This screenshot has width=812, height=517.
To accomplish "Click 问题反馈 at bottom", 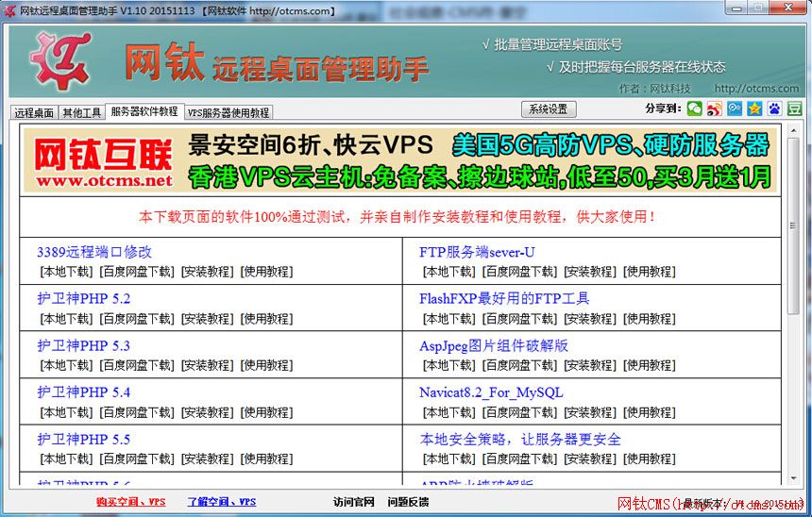I will coord(408,502).
